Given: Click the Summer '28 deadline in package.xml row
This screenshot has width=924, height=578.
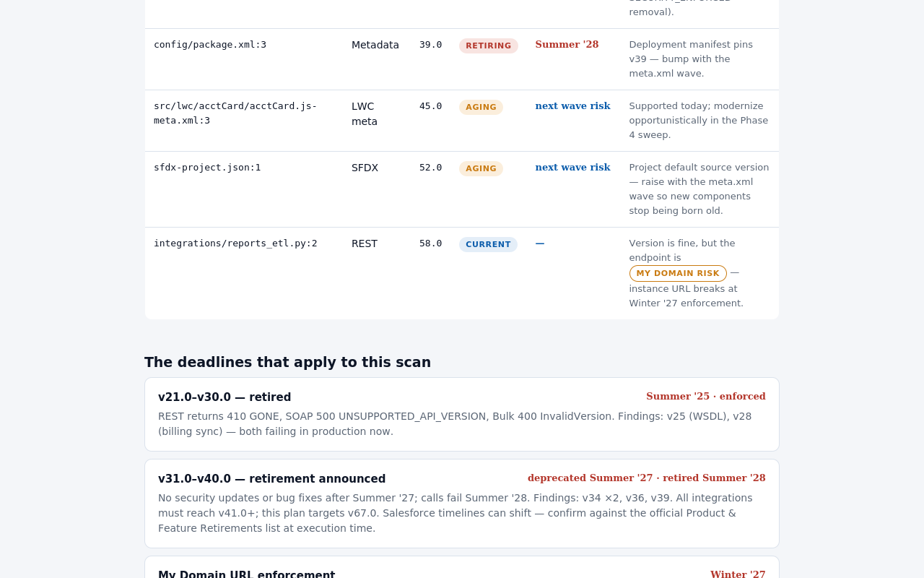Looking at the screenshot, I should 567,45.
